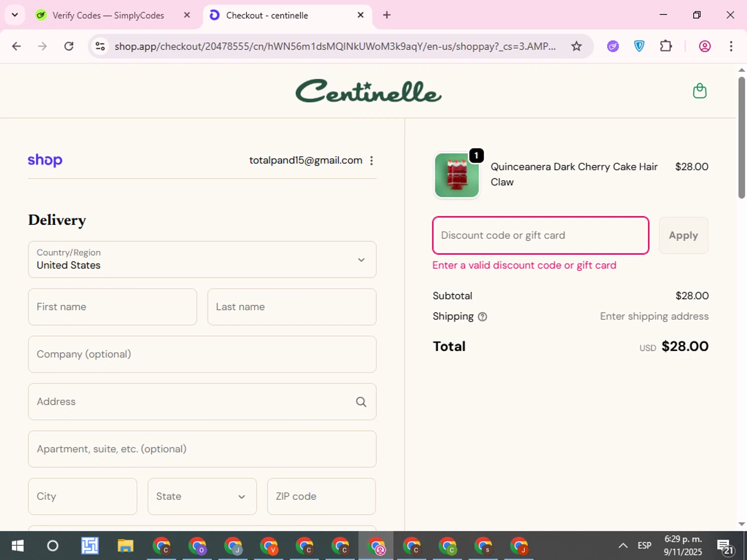747x560 pixels.
Task: Click the address bar URL
Action: (335, 46)
